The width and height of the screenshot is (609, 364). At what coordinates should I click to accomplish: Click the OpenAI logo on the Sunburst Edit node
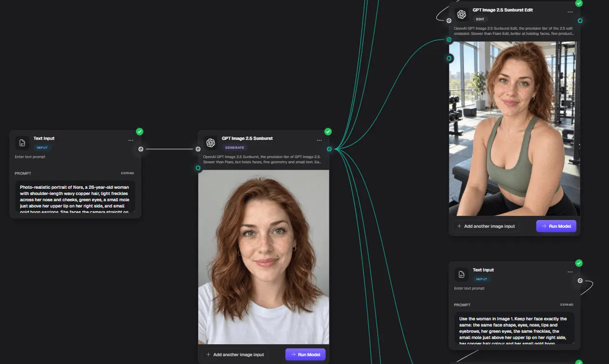[x=461, y=14]
